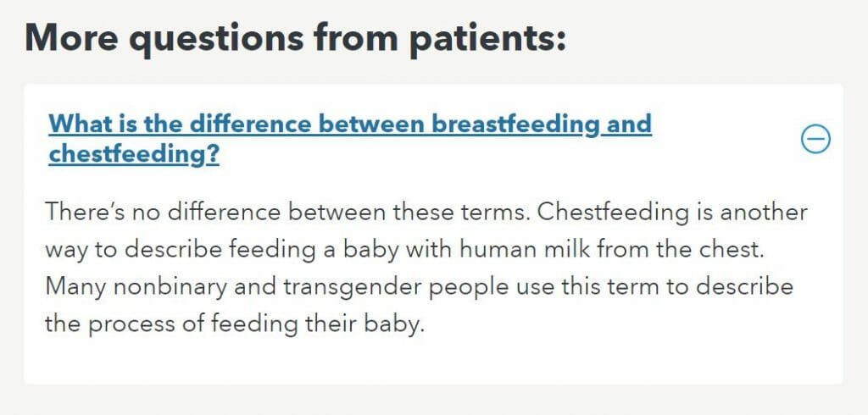Image resolution: width=868 pixels, height=415 pixels.
Task: Click the word "More" in the heading
Action: coord(70,36)
